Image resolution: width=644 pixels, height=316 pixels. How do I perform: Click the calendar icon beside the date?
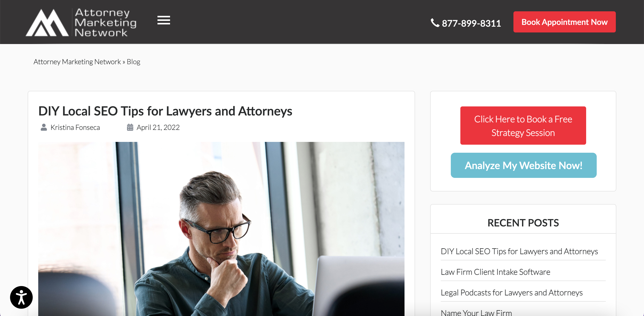tap(130, 127)
